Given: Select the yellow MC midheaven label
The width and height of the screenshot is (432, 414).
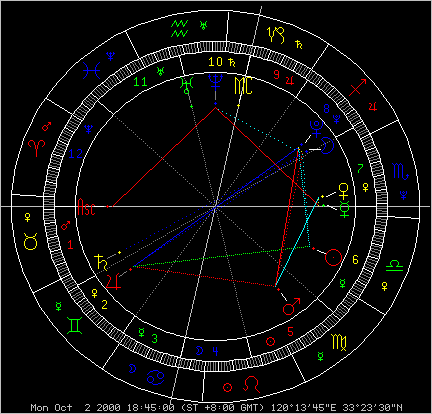Looking at the screenshot, I should pos(243,86).
